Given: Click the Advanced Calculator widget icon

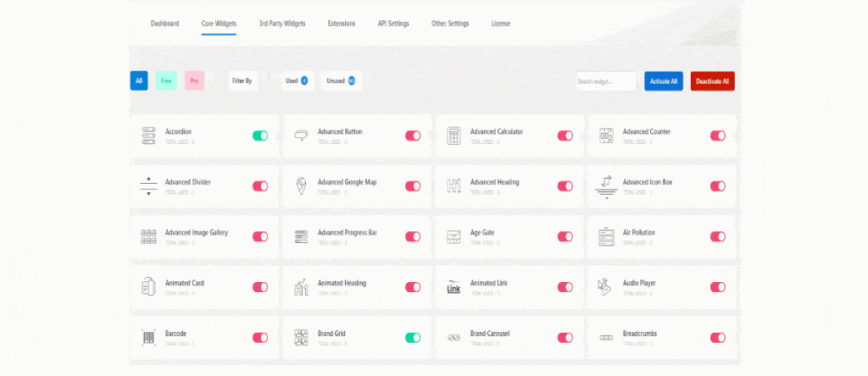Looking at the screenshot, I should 453,135.
